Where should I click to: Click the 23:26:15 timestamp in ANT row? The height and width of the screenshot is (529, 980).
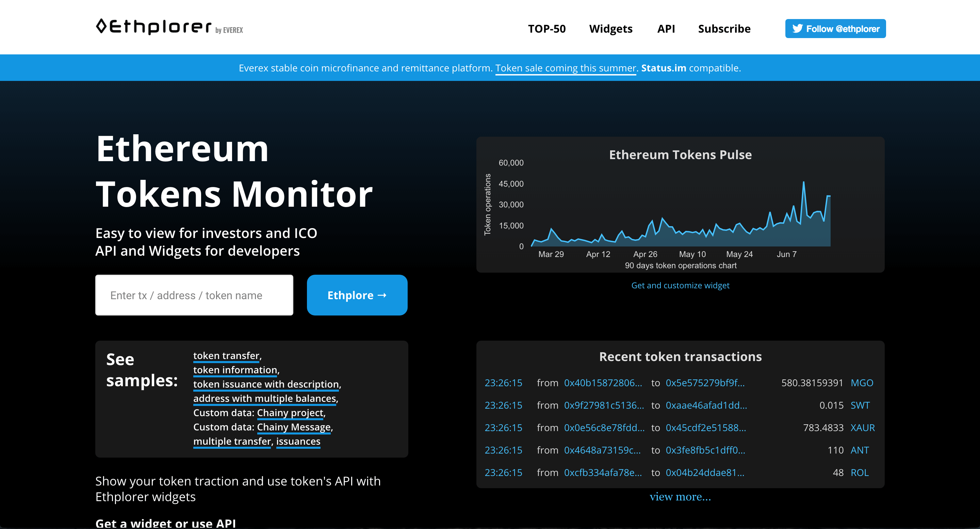click(x=503, y=450)
